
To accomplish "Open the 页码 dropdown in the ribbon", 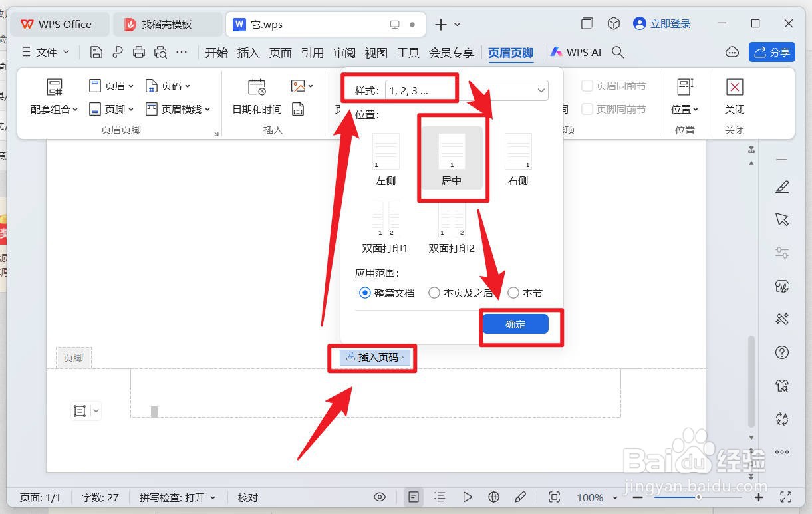I will [x=168, y=85].
